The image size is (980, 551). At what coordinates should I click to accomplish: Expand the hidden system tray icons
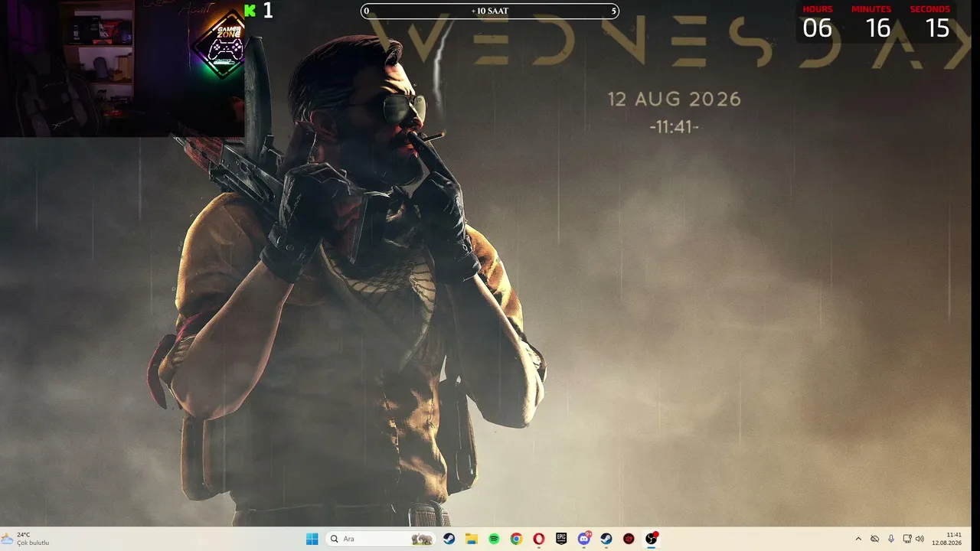pos(858,539)
